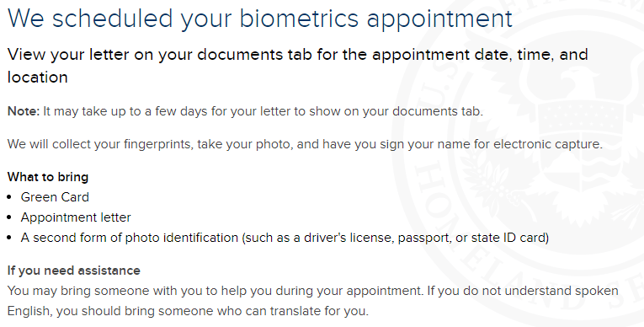
Task: Click the 'If you need assistance' heading
Action: coord(74,271)
